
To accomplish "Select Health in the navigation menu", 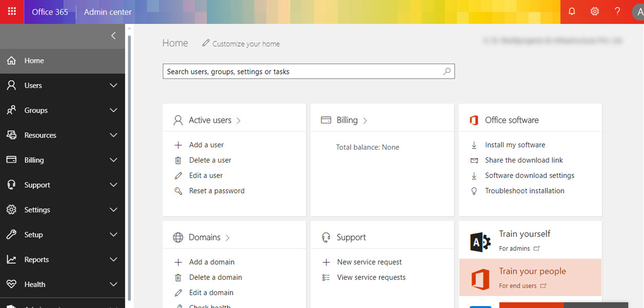I will coord(62,284).
